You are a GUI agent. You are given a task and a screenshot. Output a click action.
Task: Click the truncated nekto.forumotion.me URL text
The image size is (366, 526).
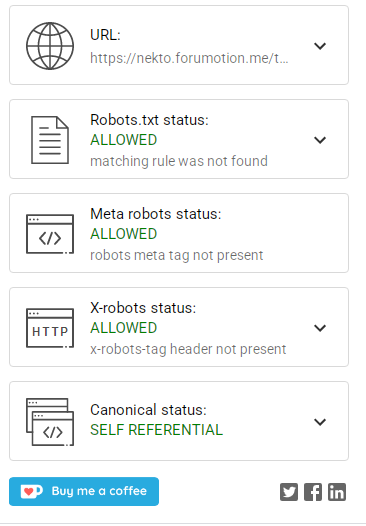[x=189, y=58]
